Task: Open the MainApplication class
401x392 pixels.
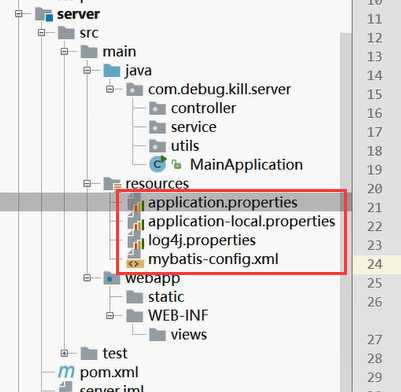Action: pos(246,165)
